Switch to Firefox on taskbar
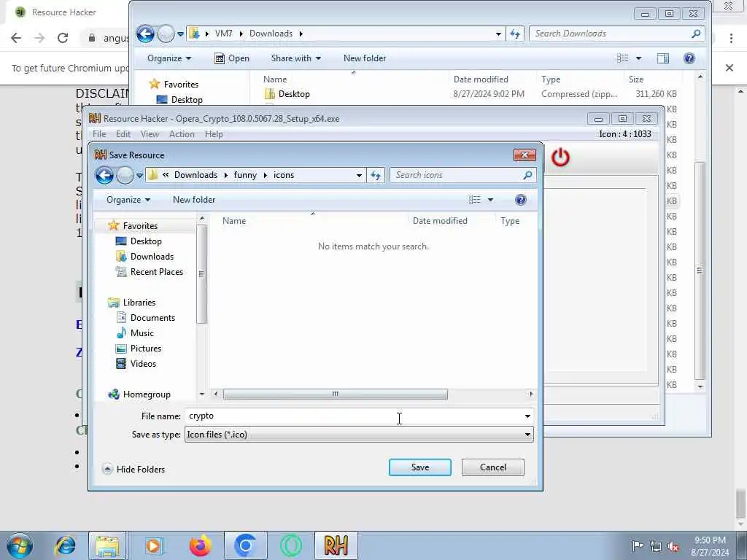The image size is (747, 560). click(200, 545)
